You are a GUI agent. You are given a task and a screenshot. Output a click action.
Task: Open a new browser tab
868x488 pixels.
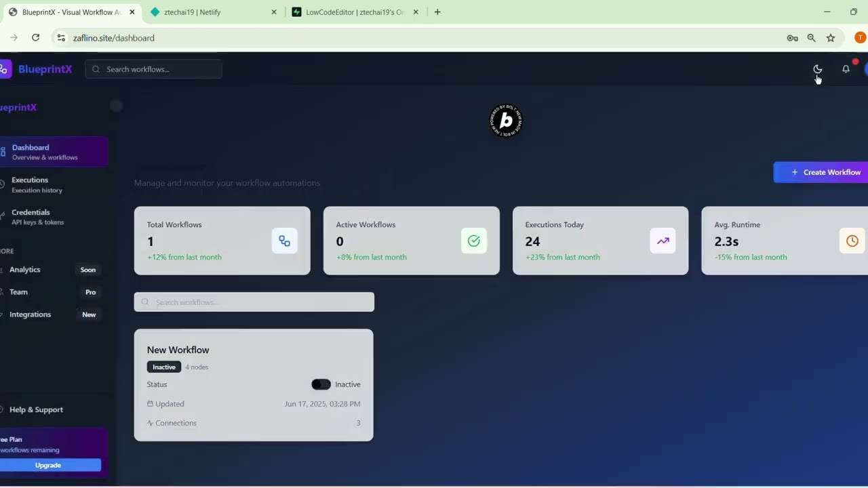pos(437,12)
